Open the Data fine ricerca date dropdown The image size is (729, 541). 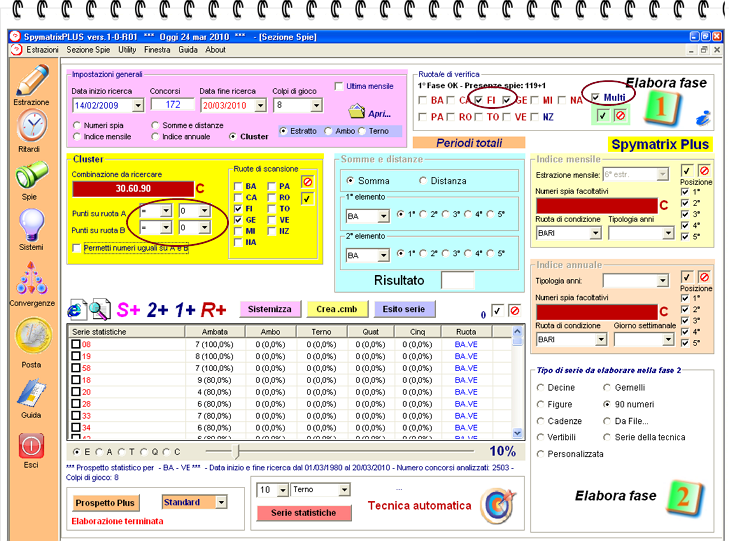tap(260, 106)
